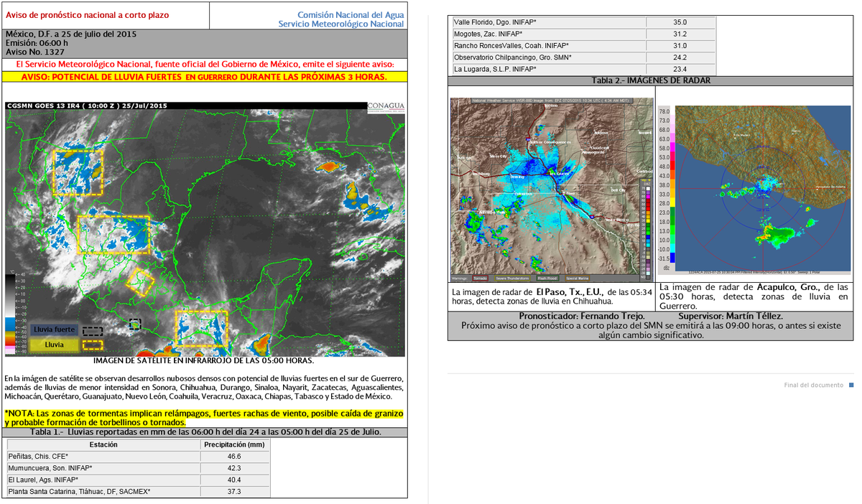862x504 pixels.
Task: Click the yellow AVISO: POTENCIAL DE LLUVIA FUERTES banner
Action: pyautogui.click(x=205, y=76)
